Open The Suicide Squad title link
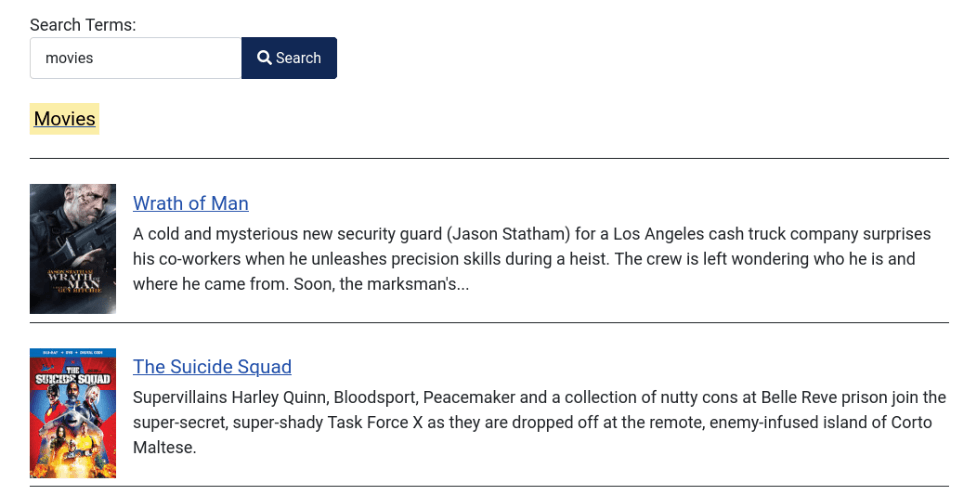The width and height of the screenshot is (963, 495). (212, 367)
